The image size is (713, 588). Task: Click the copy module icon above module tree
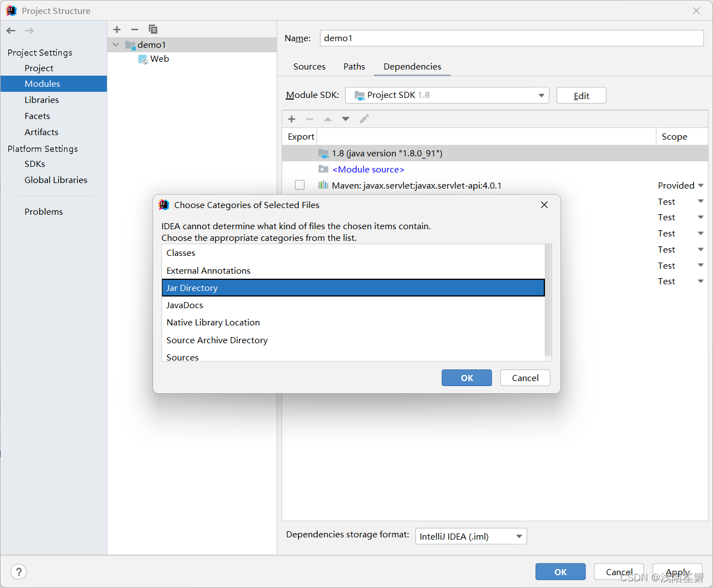[x=153, y=29]
